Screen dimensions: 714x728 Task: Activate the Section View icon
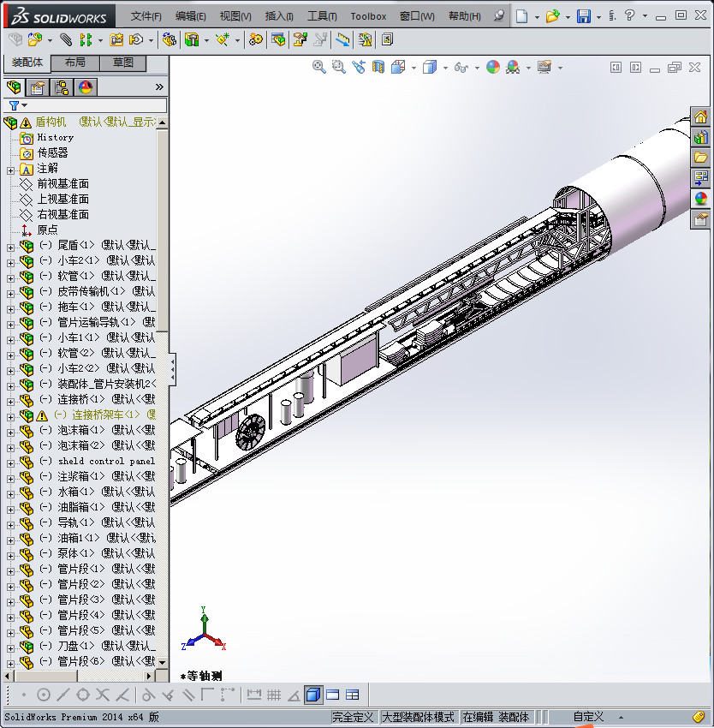coord(378,67)
